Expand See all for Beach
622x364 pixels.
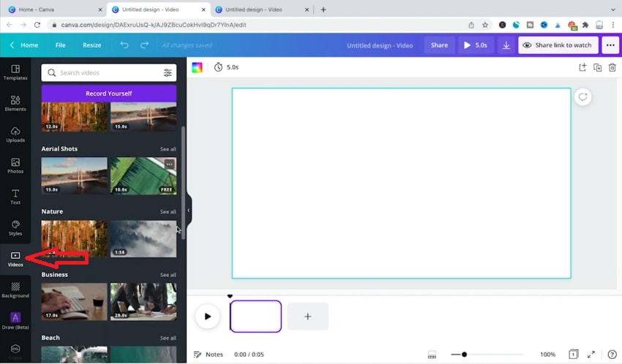pyautogui.click(x=168, y=338)
